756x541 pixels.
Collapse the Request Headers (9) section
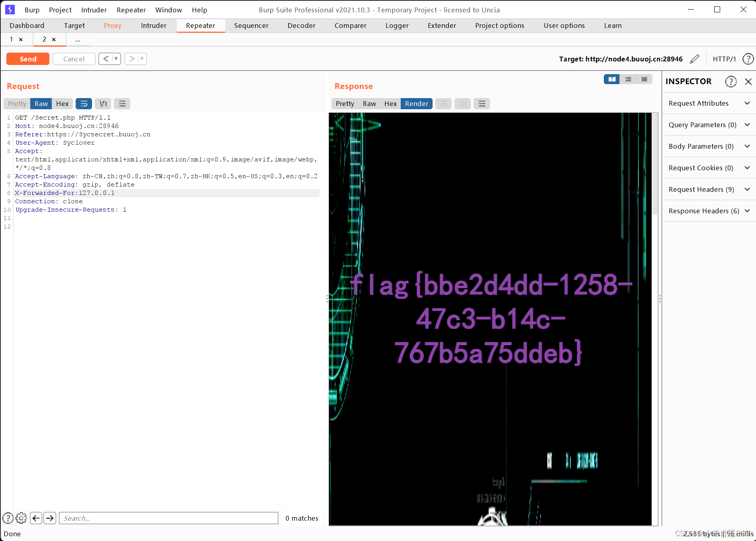pos(747,189)
